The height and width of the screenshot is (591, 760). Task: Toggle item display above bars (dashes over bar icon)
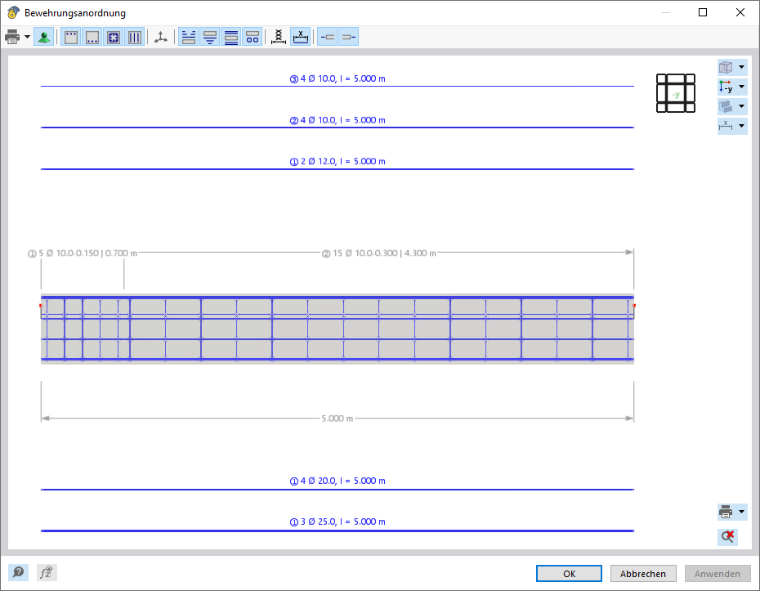coord(189,37)
